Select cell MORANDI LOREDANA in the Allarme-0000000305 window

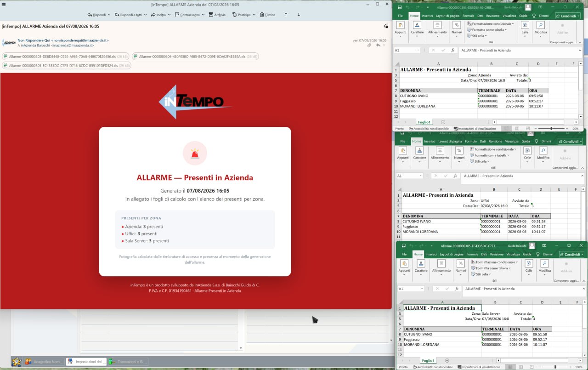[x=442, y=344]
